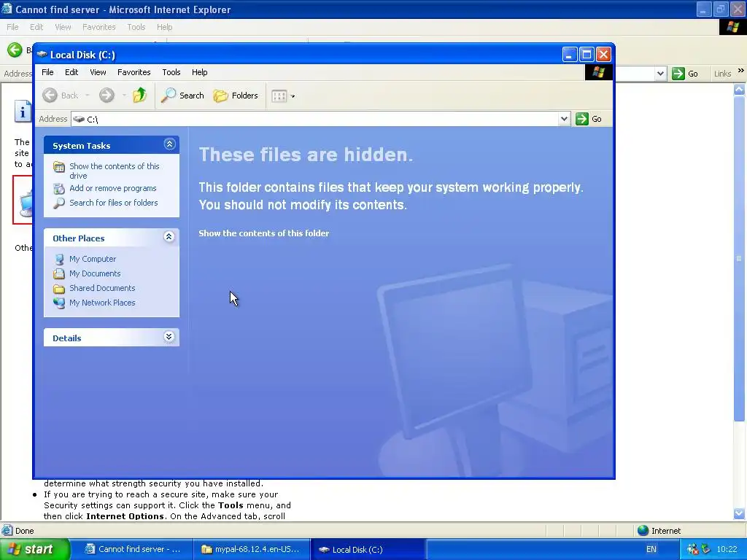Image resolution: width=747 pixels, height=560 pixels.
Task: Open Help menu in Internet Explorer
Action: (164, 27)
